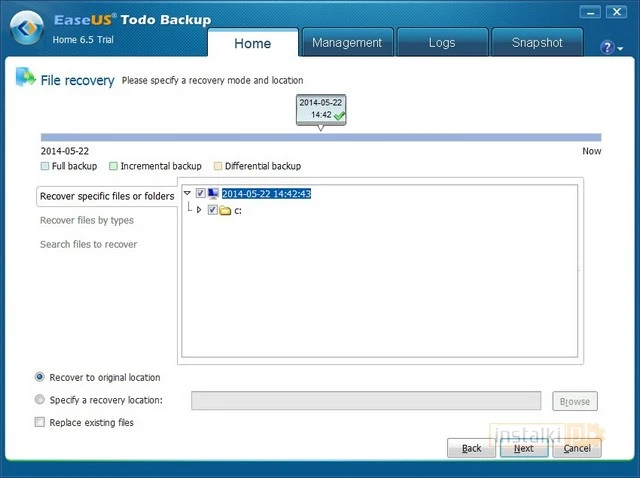Expand the c: drive tree node
Screen dimensions: 640x478
pos(199,210)
